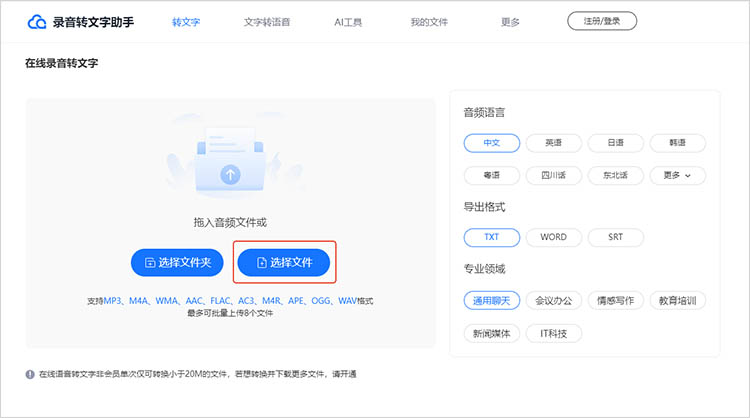Select 英语 audio language
Screen dimensions: 750x418
[x=553, y=143]
